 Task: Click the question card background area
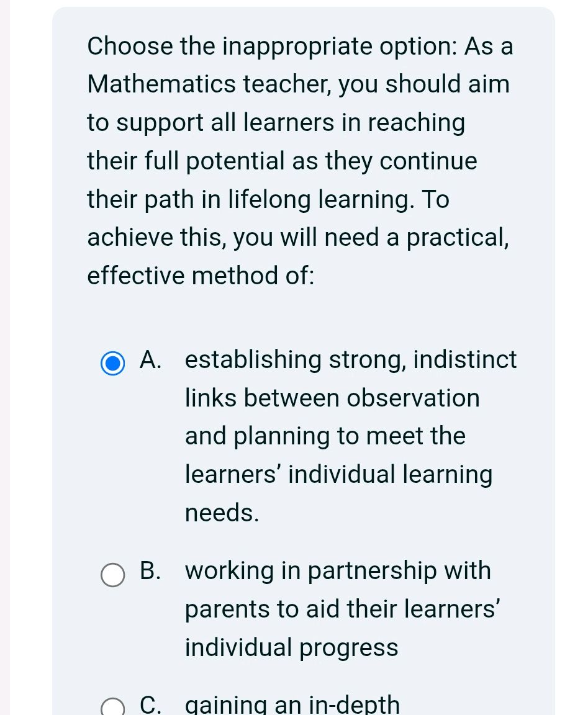[304, 310]
